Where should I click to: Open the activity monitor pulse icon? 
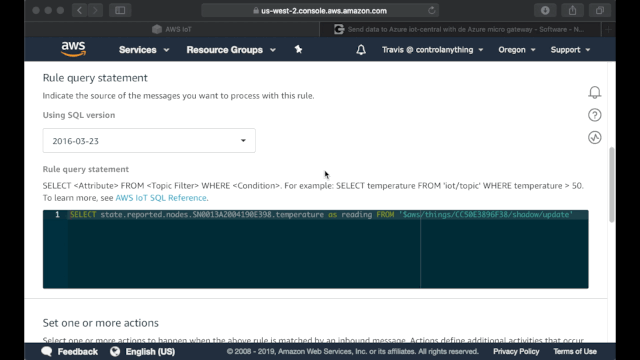click(595, 138)
